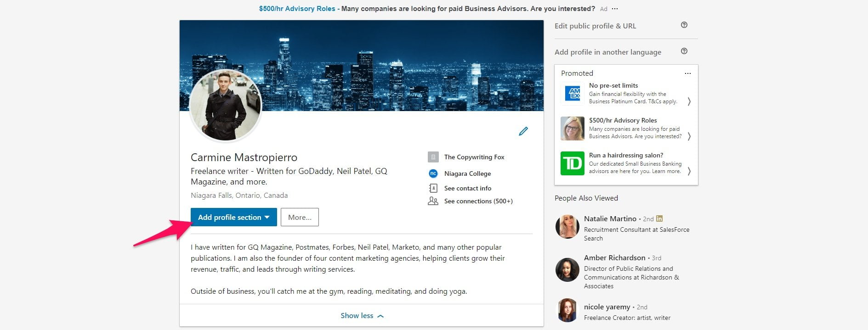The image size is (868, 330).
Task: Click the connections people icon
Action: point(433,201)
